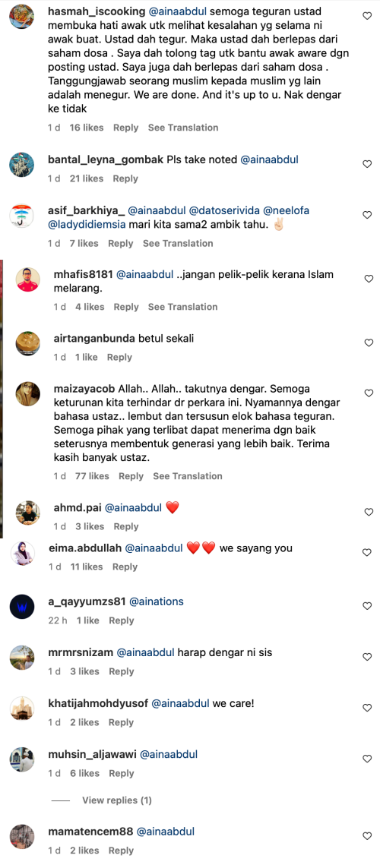The height and width of the screenshot is (868, 380).
Task: Click heart icon beside maizayacob's comment
Action: [369, 393]
